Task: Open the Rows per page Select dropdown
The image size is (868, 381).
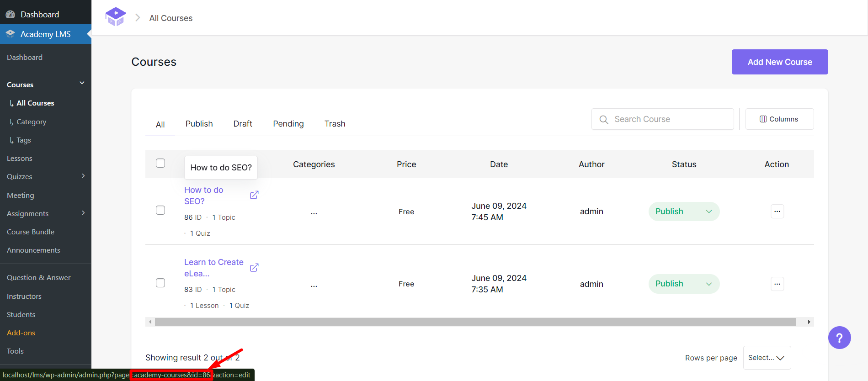Action: tap(767, 358)
